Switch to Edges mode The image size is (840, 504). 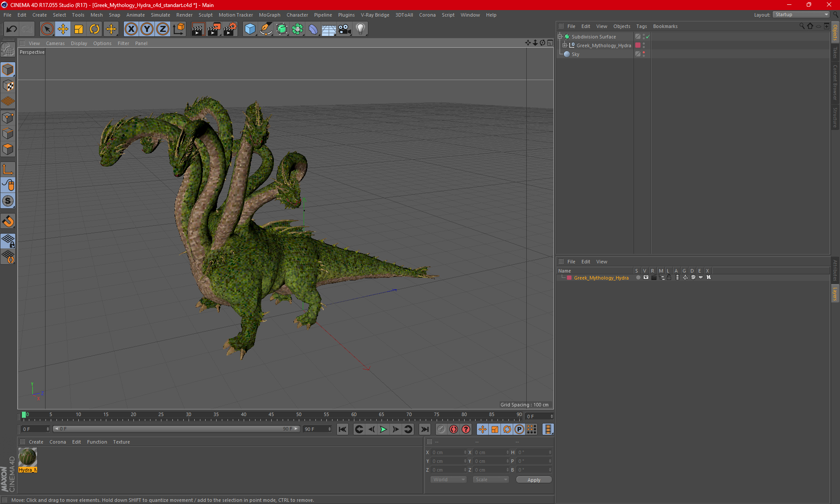8,133
